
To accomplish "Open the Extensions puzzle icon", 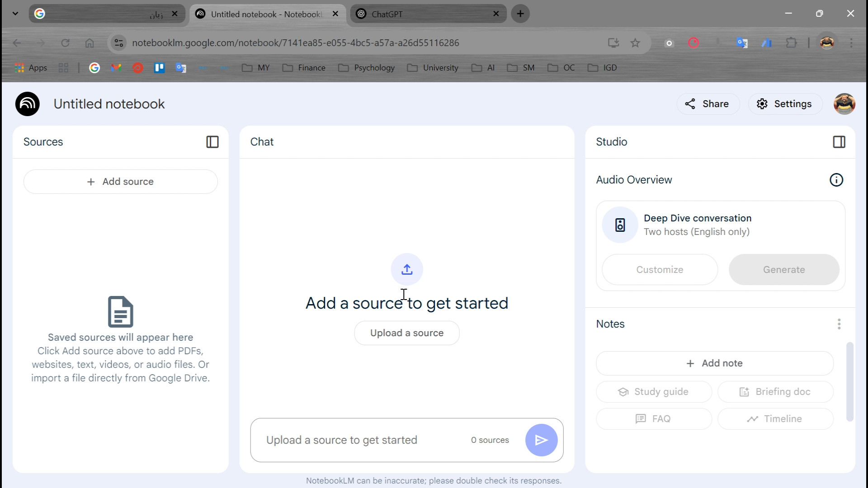I will [791, 43].
